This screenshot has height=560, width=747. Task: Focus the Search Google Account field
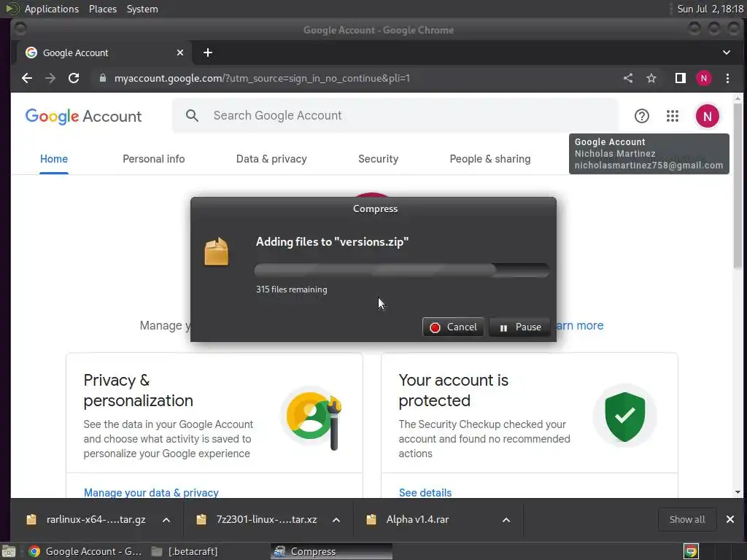pyautogui.click(x=395, y=115)
